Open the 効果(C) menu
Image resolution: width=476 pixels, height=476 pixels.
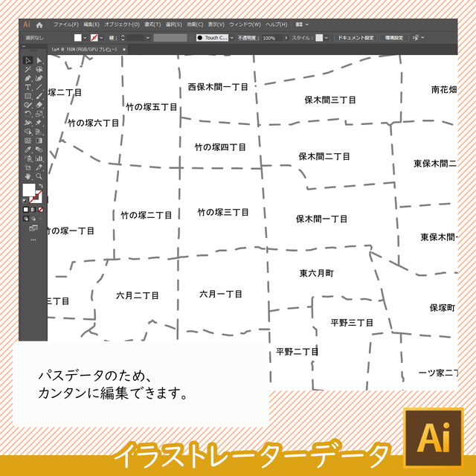(x=195, y=25)
